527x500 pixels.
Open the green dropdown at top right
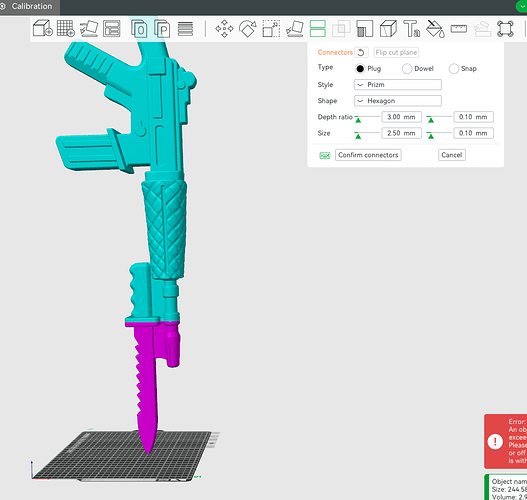pos(521,7)
